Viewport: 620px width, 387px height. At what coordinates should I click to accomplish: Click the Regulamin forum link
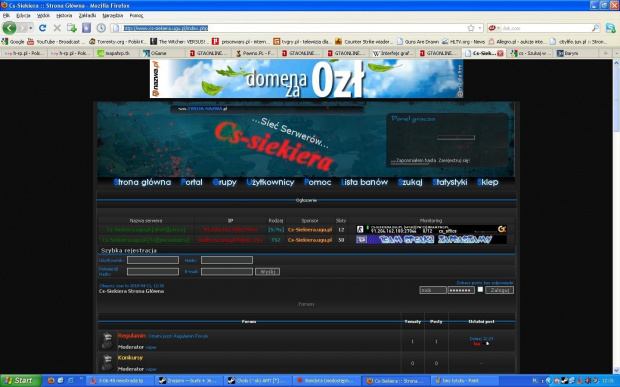(132, 336)
